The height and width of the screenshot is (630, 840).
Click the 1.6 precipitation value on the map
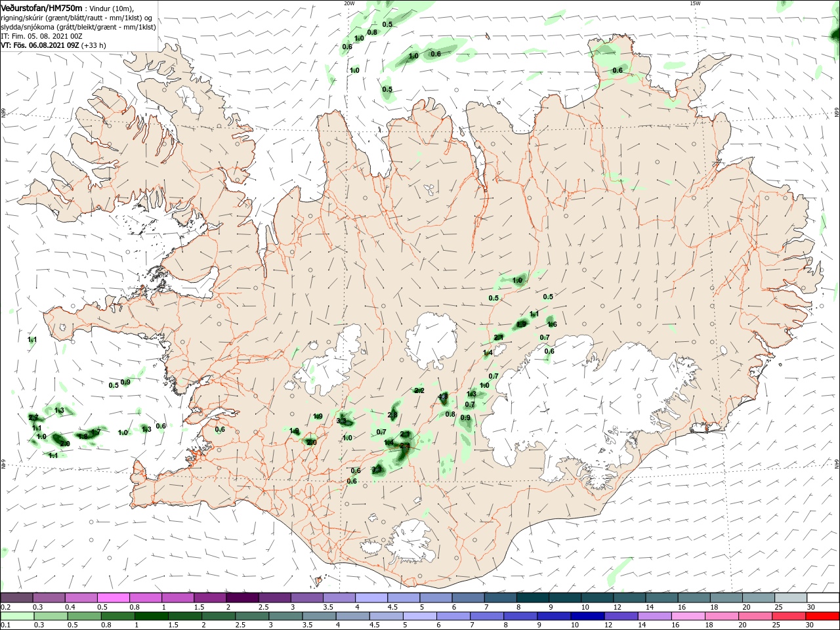(x=552, y=324)
